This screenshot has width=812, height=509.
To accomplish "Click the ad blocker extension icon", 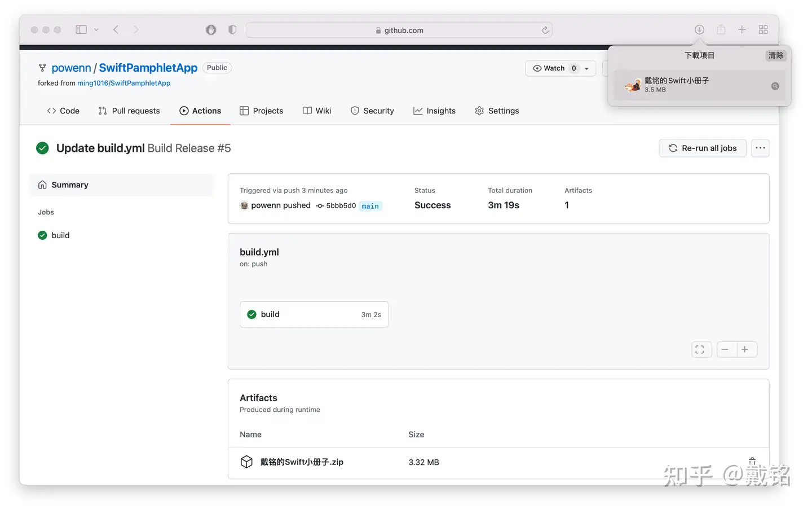I will (211, 30).
